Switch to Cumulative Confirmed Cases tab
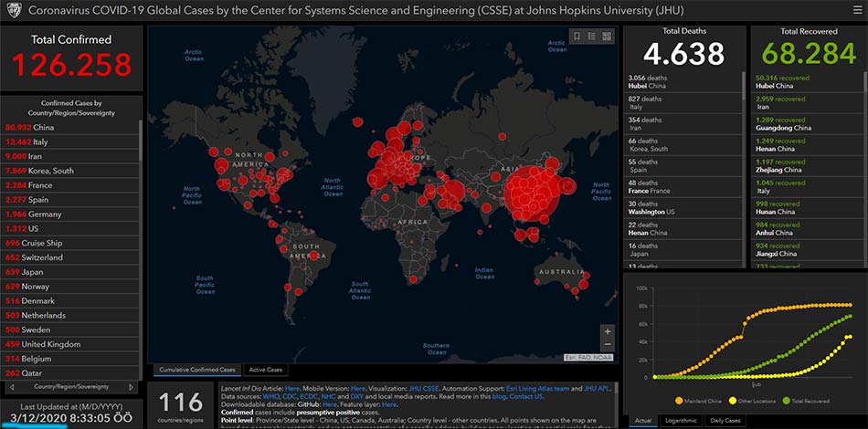 pos(197,370)
